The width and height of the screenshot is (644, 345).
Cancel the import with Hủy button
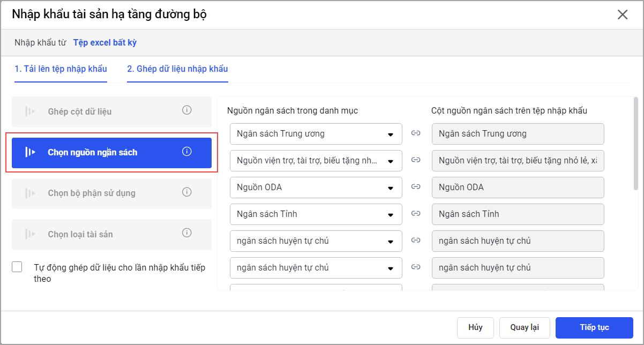[475, 328]
